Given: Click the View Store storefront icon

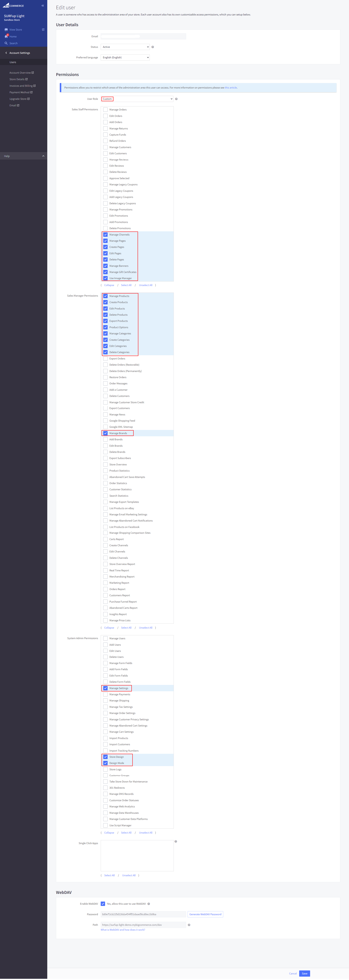Looking at the screenshot, I should pos(6,30).
